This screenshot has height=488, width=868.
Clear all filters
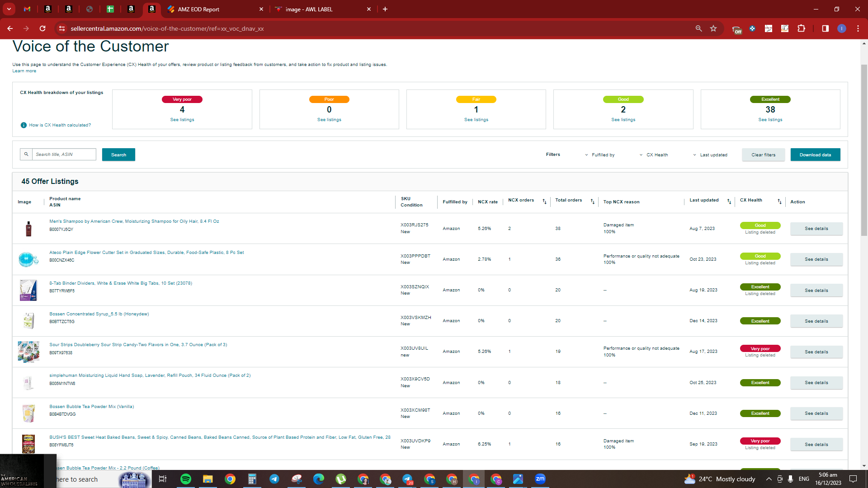(763, 155)
